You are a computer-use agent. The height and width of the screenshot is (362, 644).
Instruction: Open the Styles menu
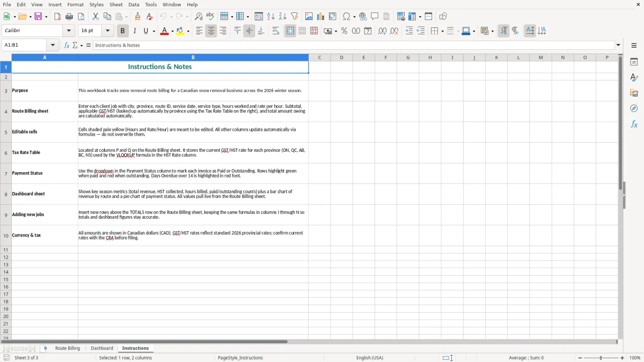coord(97,4)
